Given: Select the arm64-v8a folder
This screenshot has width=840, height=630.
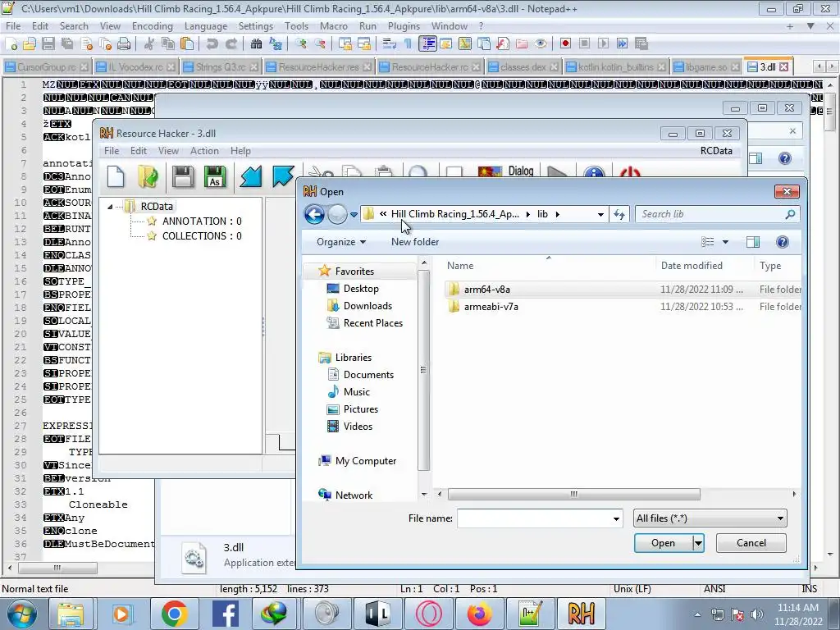Looking at the screenshot, I should tap(486, 290).
